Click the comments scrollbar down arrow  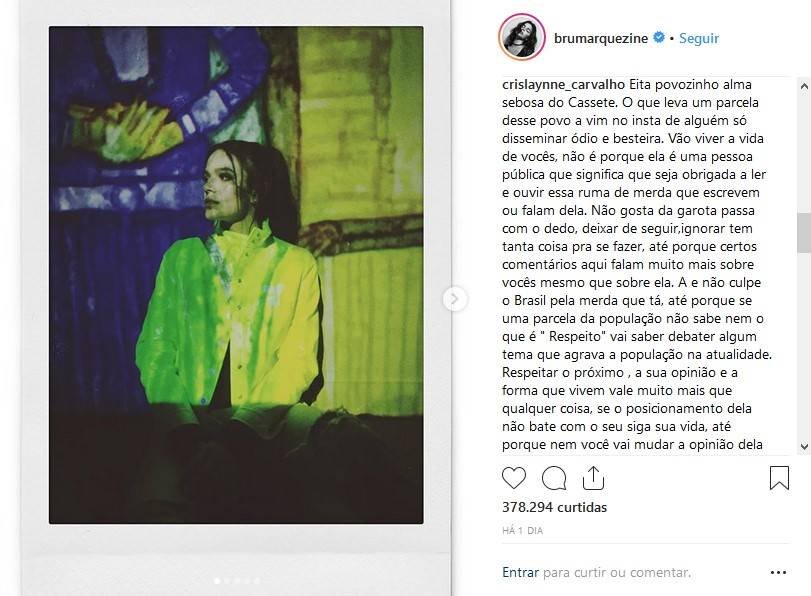[804, 446]
